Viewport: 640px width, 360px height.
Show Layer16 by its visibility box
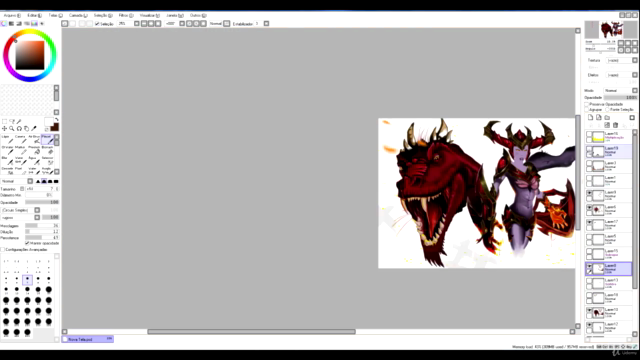[589, 134]
